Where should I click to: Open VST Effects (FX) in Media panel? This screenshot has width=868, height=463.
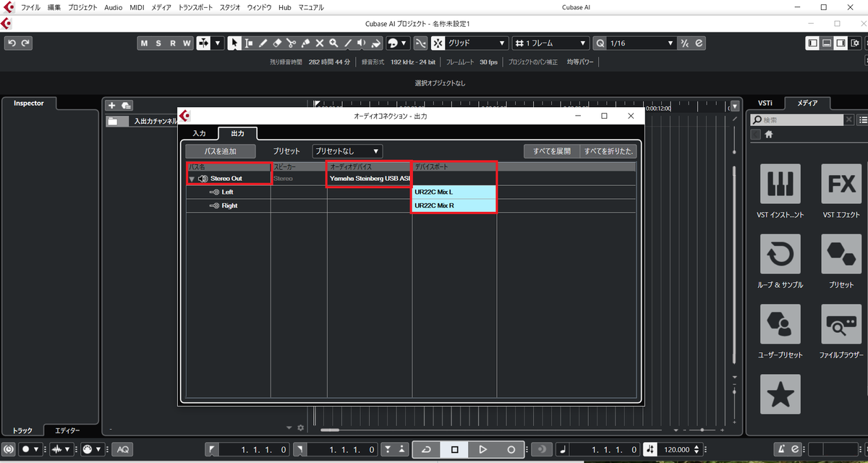tap(841, 184)
